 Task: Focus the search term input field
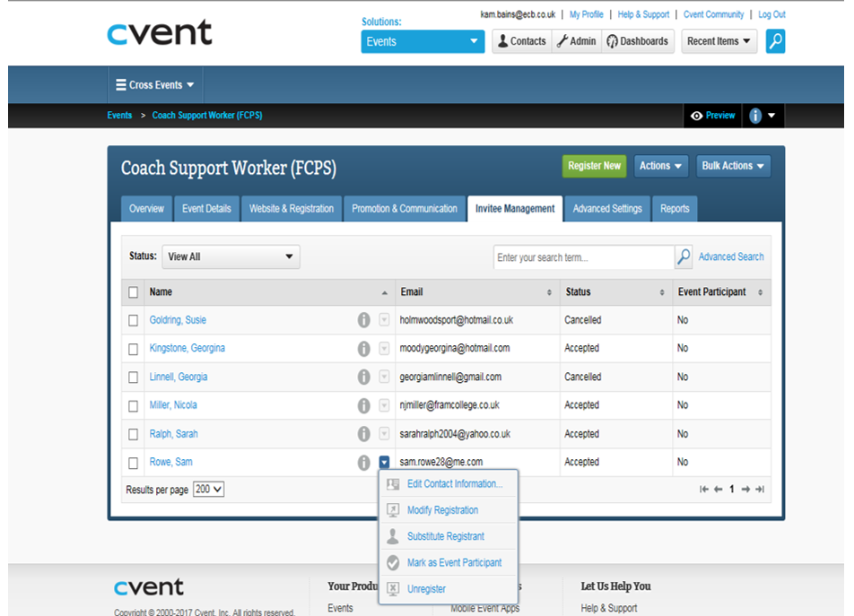tap(584, 256)
